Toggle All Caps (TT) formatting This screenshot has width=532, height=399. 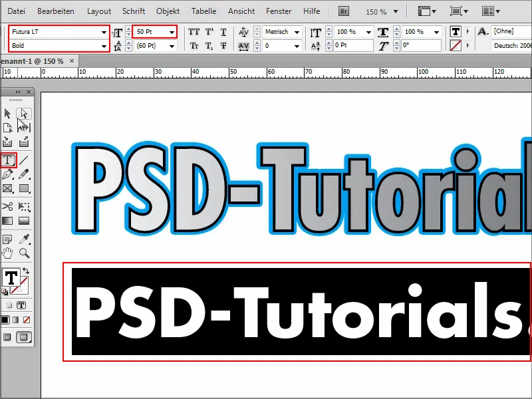pos(194,32)
